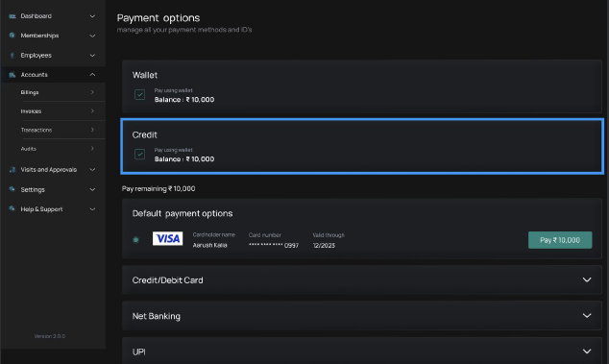This screenshot has width=609, height=364.
Task: Click the Payment options heading
Action: point(158,18)
